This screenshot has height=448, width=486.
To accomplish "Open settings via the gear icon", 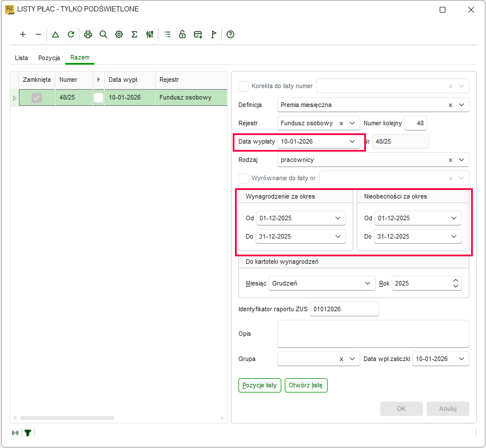I will click(119, 34).
